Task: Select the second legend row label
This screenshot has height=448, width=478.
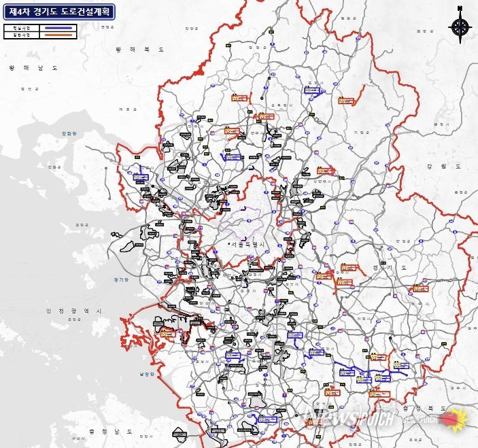Action: pos(21,35)
